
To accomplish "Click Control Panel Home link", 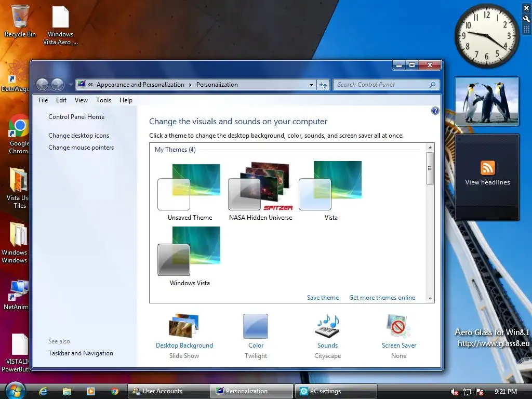I will pyautogui.click(x=76, y=117).
